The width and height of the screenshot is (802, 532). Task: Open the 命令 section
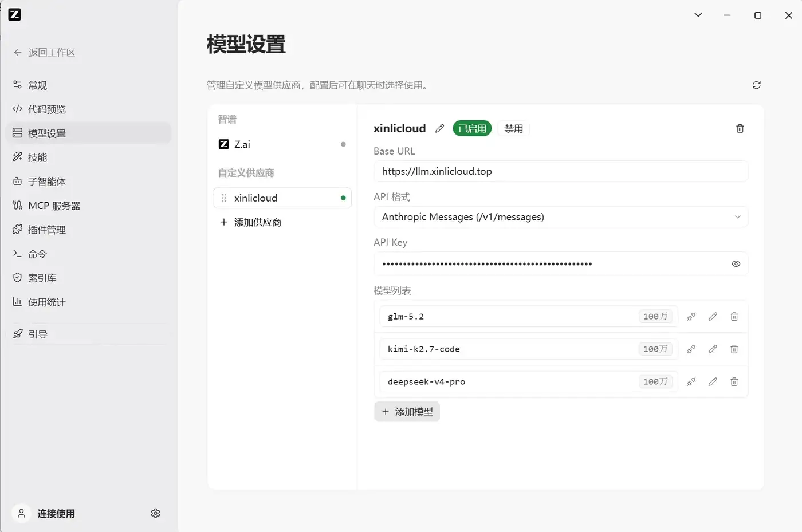pyautogui.click(x=88, y=254)
